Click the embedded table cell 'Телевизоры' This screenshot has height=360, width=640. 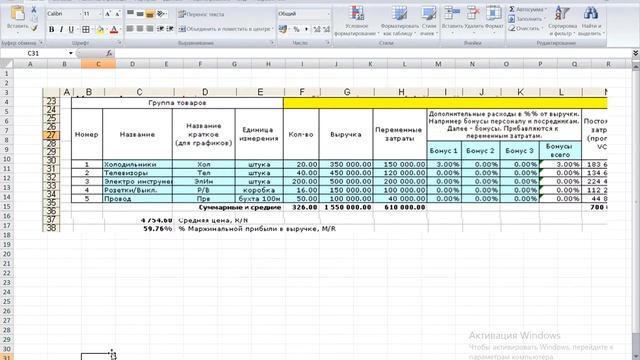(137, 173)
